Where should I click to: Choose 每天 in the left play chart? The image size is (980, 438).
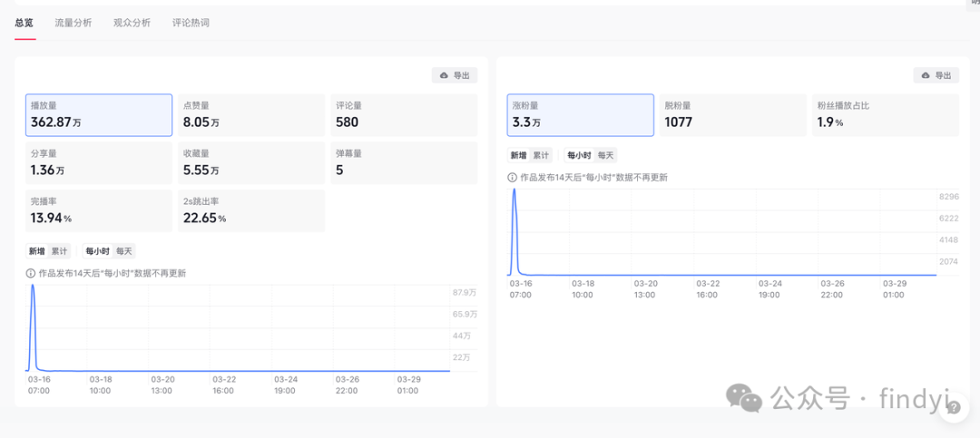(x=123, y=251)
